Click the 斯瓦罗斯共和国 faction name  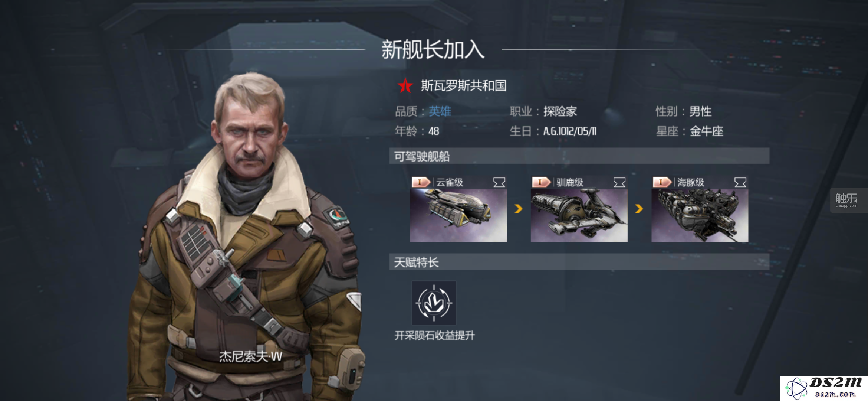tap(464, 86)
